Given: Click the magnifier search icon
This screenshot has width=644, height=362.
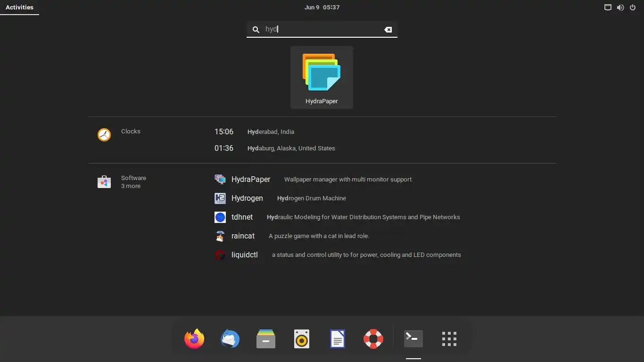Looking at the screenshot, I should point(256,29).
